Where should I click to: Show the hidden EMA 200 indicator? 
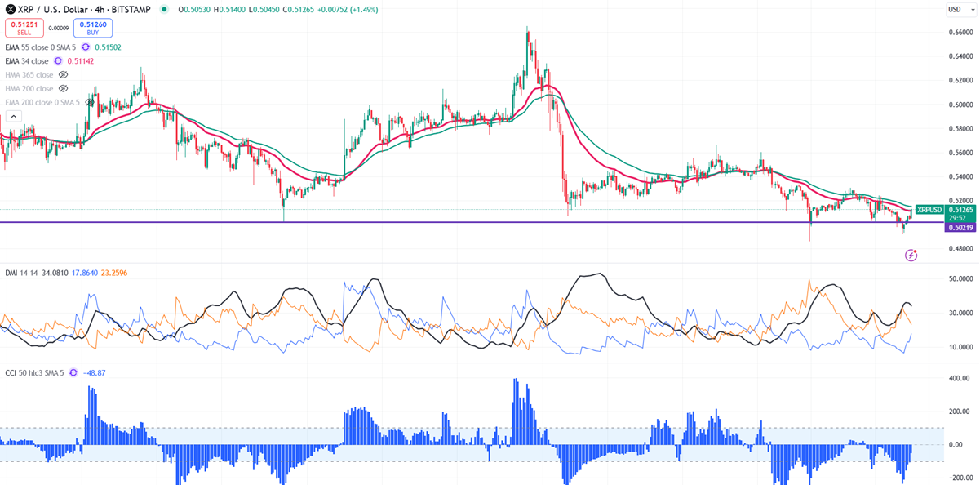click(90, 102)
